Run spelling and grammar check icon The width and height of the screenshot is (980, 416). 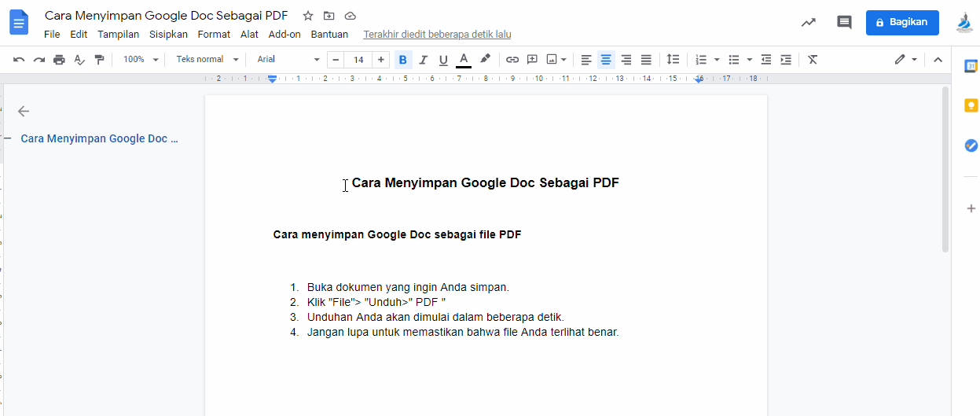coord(79,60)
